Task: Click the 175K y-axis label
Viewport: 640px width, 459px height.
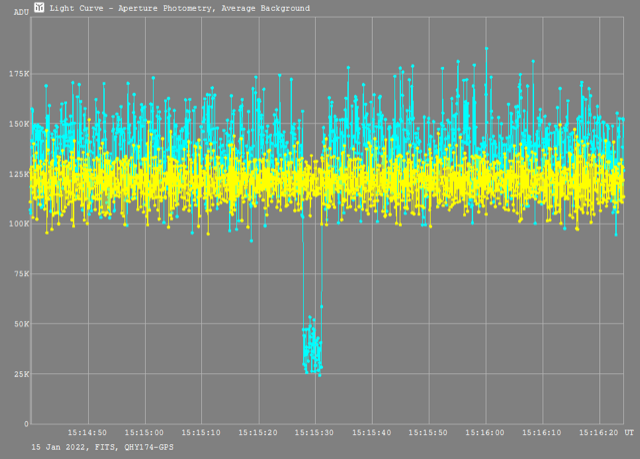Action: click(x=19, y=74)
